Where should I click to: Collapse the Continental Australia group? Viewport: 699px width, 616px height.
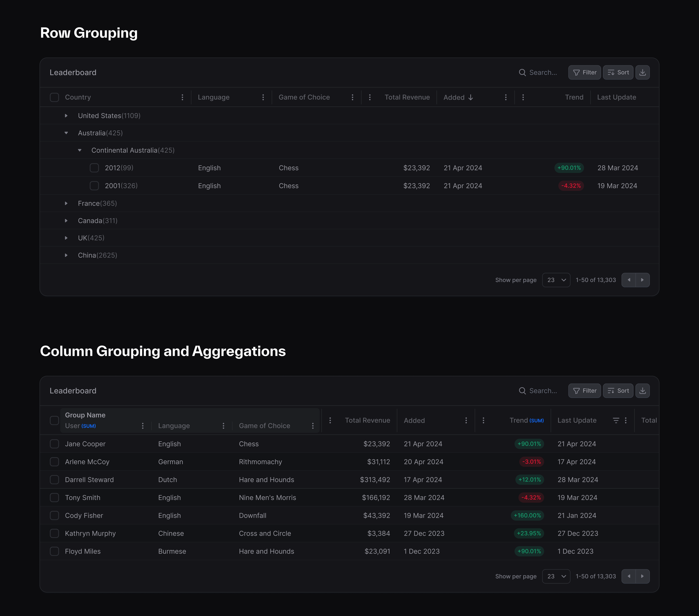pyautogui.click(x=79, y=150)
